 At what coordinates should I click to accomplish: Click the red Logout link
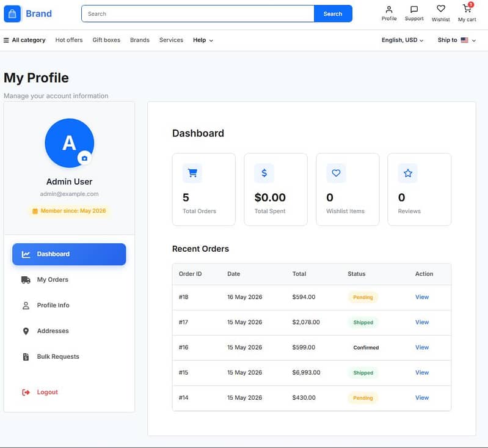click(40, 392)
